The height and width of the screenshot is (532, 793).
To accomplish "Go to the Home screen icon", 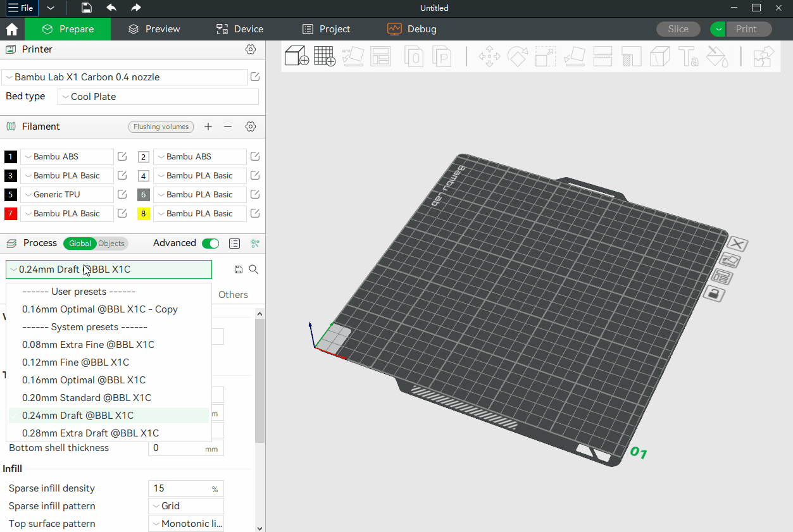I will (11, 29).
